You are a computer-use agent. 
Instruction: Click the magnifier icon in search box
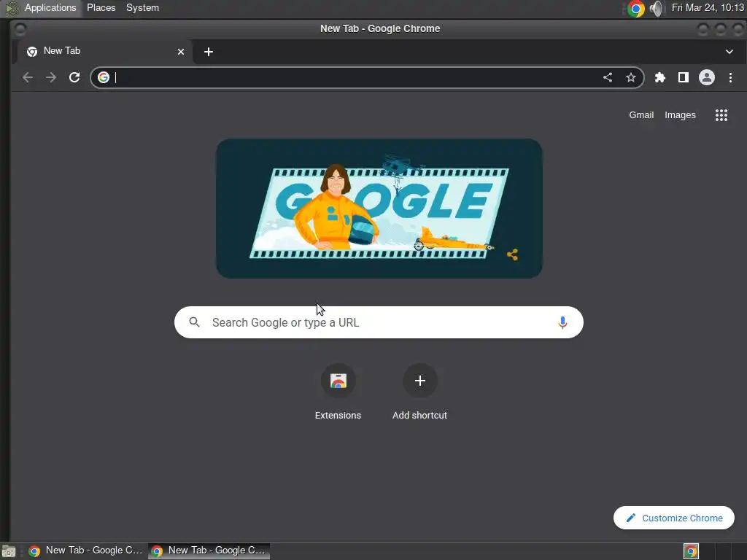tap(194, 322)
